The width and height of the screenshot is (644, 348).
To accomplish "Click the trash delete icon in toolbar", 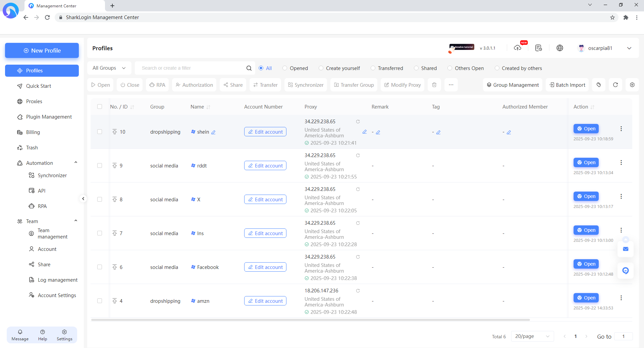I will pyautogui.click(x=434, y=85).
